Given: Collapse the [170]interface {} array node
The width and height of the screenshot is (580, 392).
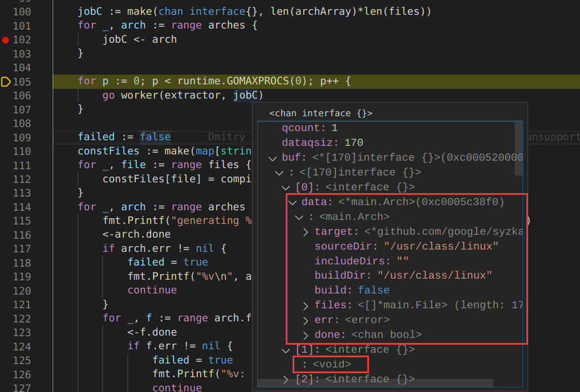Looking at the screenshot, I should (279, 172).
